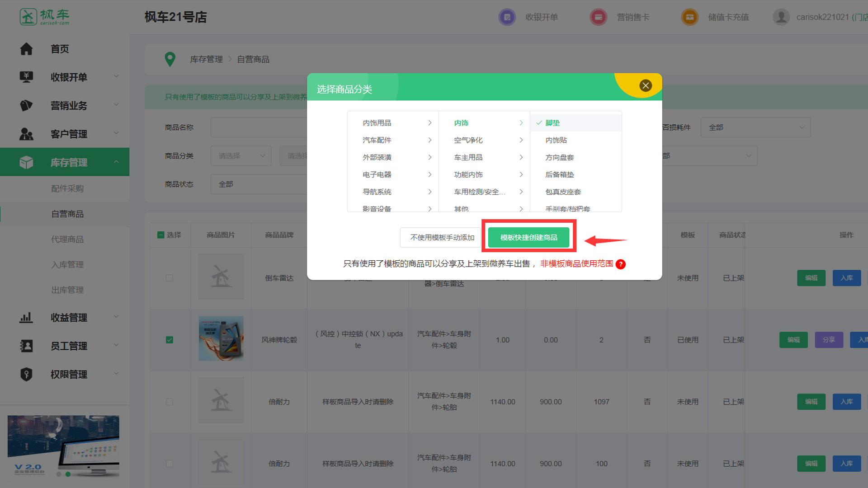The width and height of the screenshot is (868, 488).
Task: Uncheck the 风神牌轮毂 row checkbox
Action: [x=170, y=340]
